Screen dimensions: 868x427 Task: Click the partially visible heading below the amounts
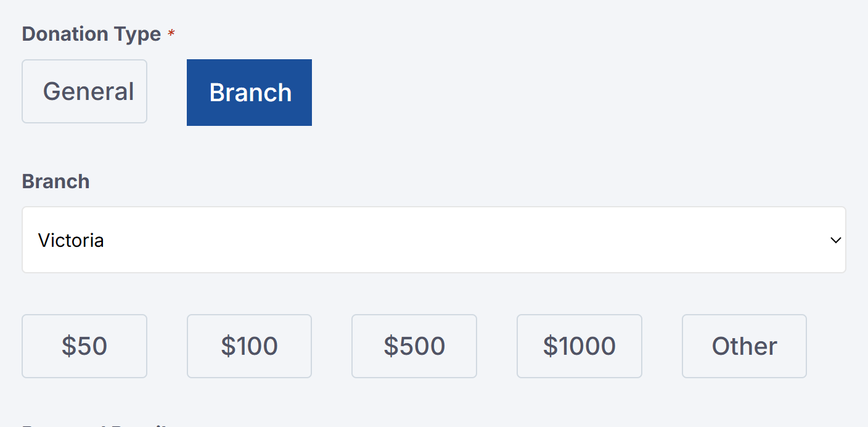click(x=92, y=425)
